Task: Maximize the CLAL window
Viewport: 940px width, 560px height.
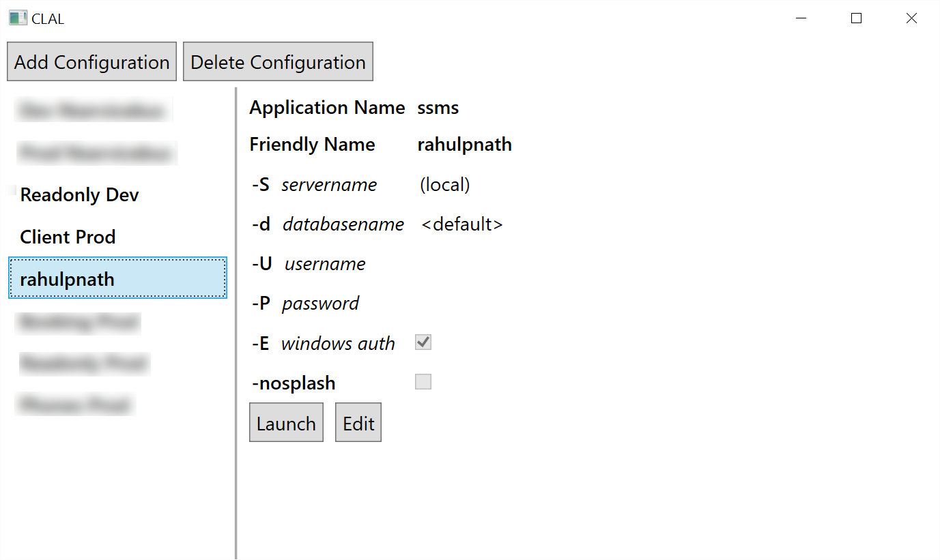Action: click(x=856, y=18)
